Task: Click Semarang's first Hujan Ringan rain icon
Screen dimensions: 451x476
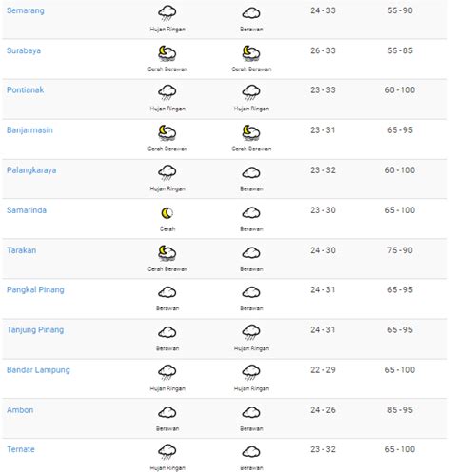Action: tap(167, 13)
